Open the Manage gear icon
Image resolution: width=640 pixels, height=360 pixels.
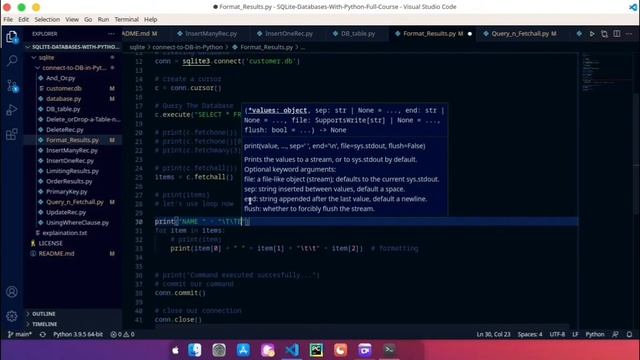(12, 316)
